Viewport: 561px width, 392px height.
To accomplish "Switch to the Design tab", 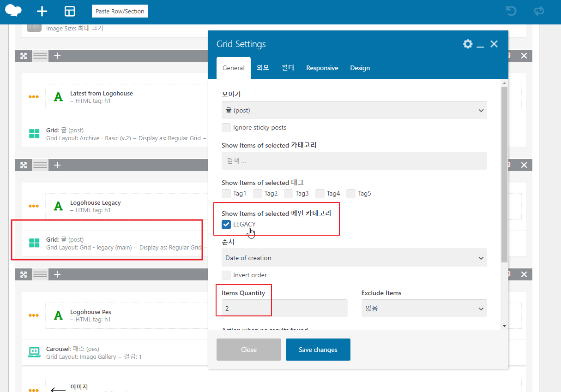I will (360, 68).
